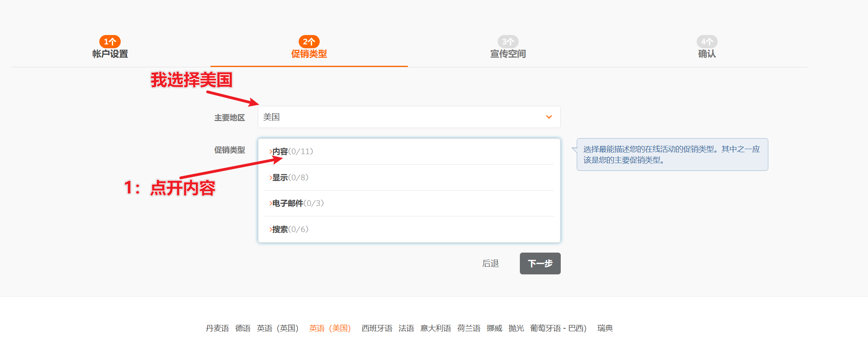Pick 英语 (英国) language option

[277, 328]
